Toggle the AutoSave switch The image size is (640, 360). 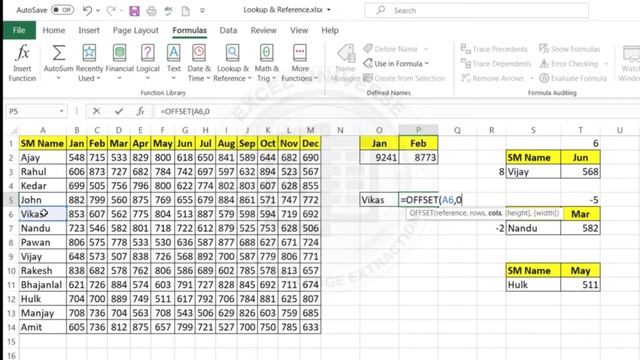[62, 10]
